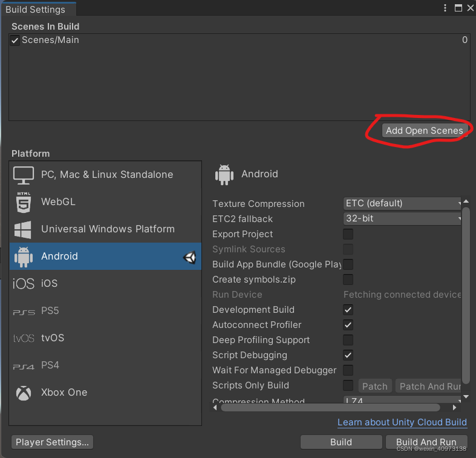Enable Build App Bundle (Google Play) checkbox
This screenshot has width=476, height=458.
[348, 264]
